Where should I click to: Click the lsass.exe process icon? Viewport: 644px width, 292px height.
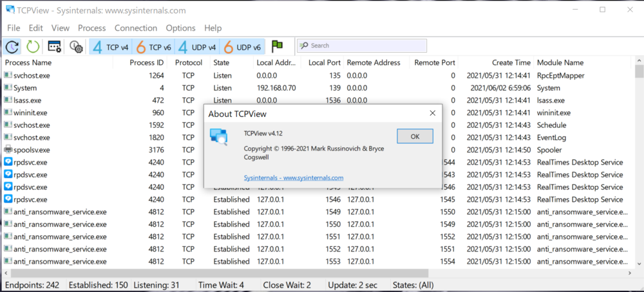[8, 100]
